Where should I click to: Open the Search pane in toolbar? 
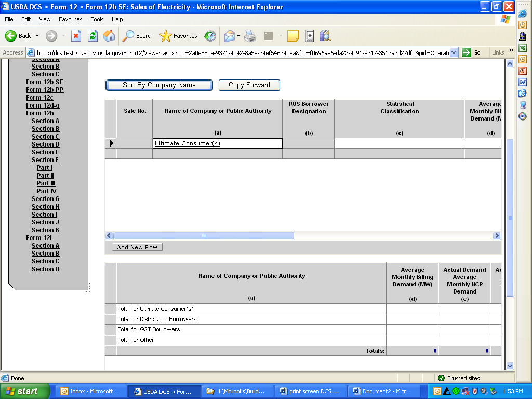[x=138, y=36]
